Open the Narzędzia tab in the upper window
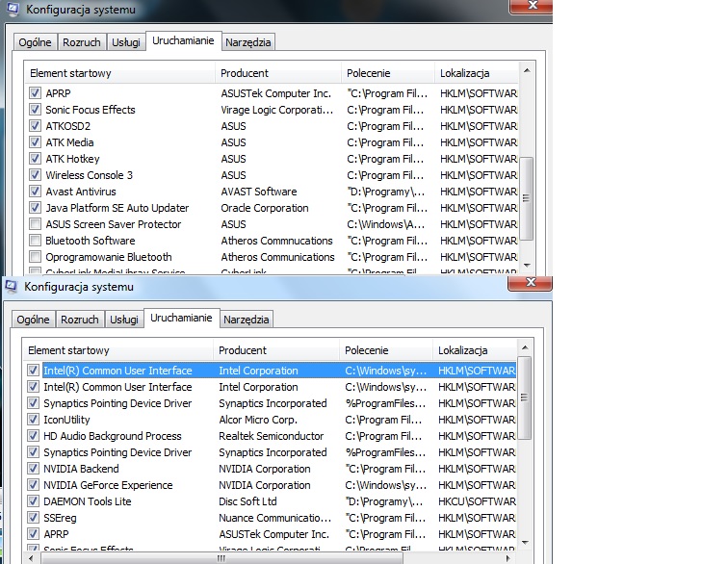This screenshot has height=564, width=728. tap(247, 42)
